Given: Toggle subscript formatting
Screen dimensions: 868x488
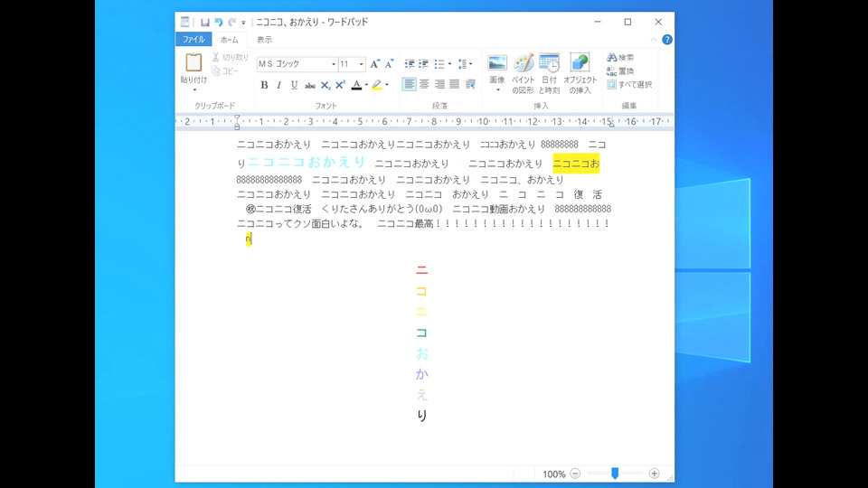Looking at the screenshot, I should tap(325, 85).
